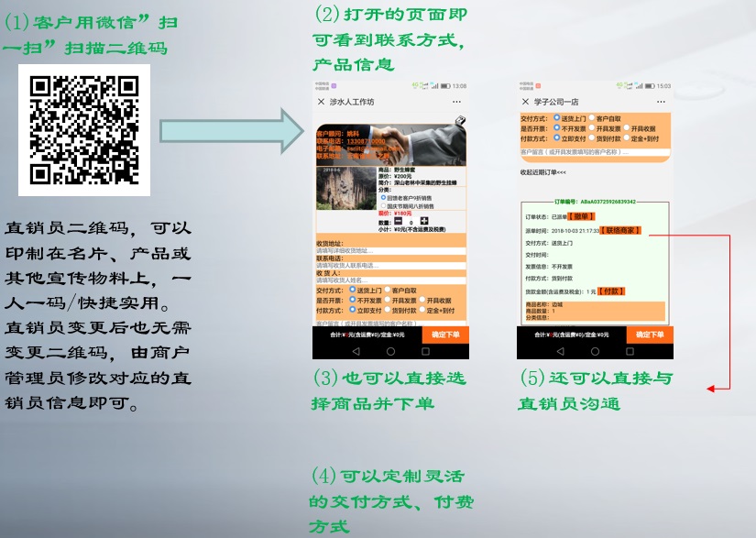Select 货到付款 in 涉水人工作坊 order form
The image size is (756, 538).
pos(387,310)
